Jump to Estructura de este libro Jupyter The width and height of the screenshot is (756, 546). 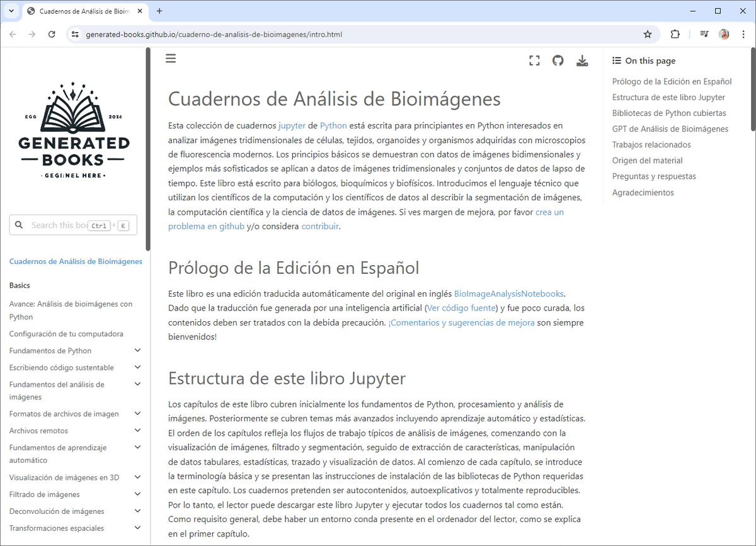pos(668,98)
